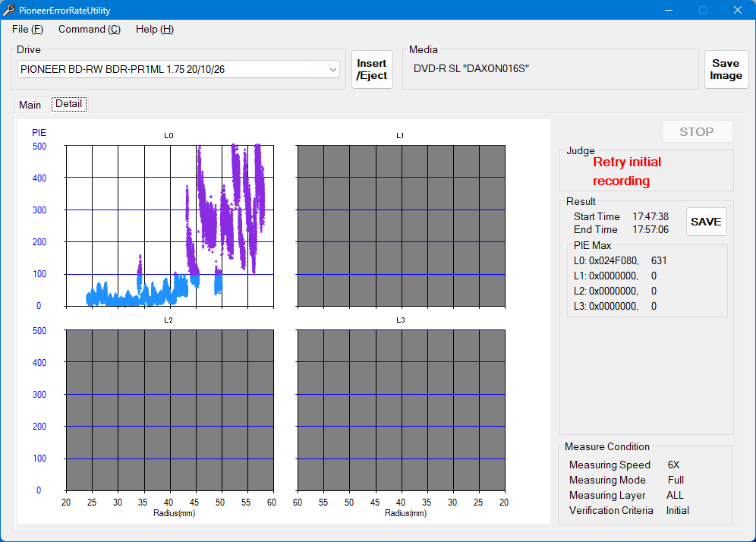Viewport: 756px width, 542px height.
Task: Click the Measuring Mode value Full
Action: click(676, 481)
